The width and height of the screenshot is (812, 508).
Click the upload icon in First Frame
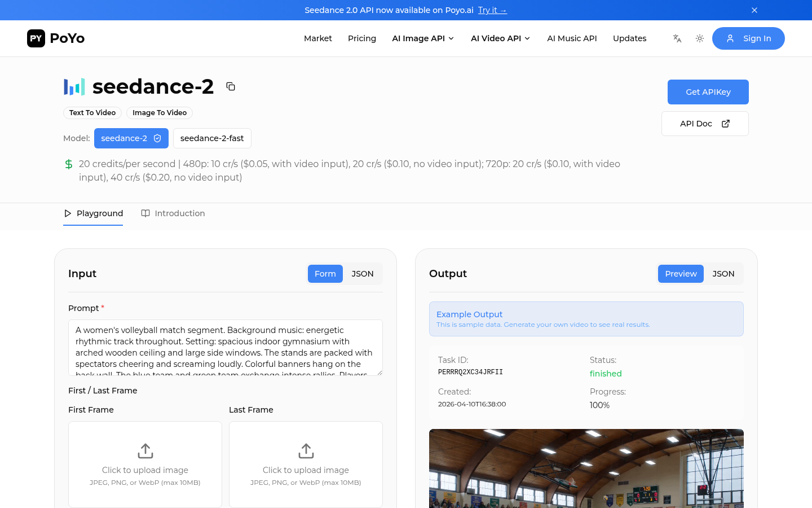(x=145, y=451)
